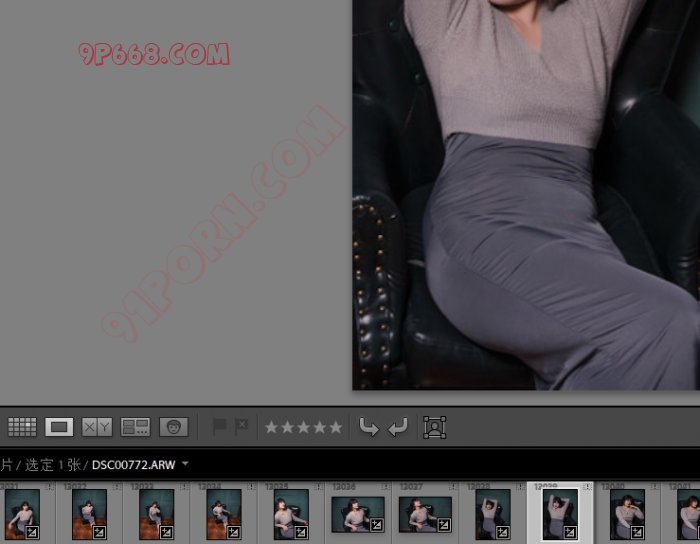Set rating to five stars

click(335, 427)
